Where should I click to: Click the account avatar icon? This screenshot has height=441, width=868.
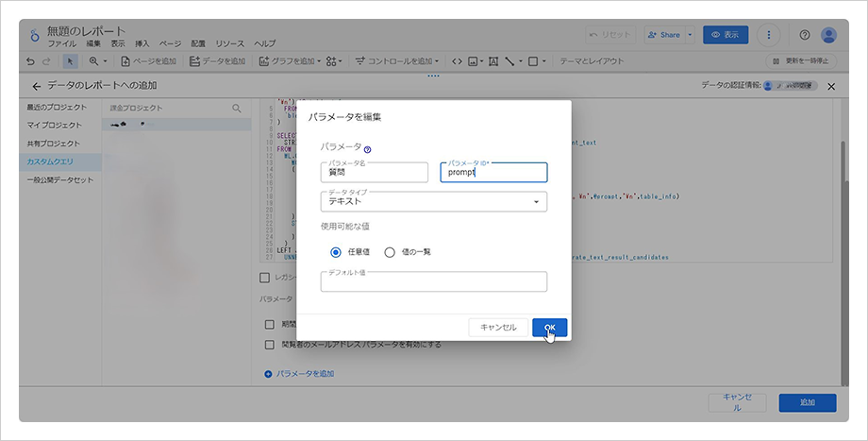point(828,35)
